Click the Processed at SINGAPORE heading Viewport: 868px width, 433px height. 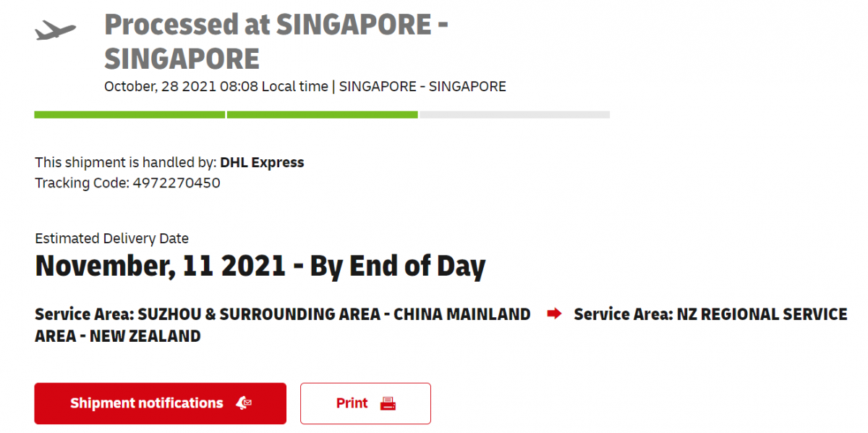pyautogui.click(x=276, y=41)
